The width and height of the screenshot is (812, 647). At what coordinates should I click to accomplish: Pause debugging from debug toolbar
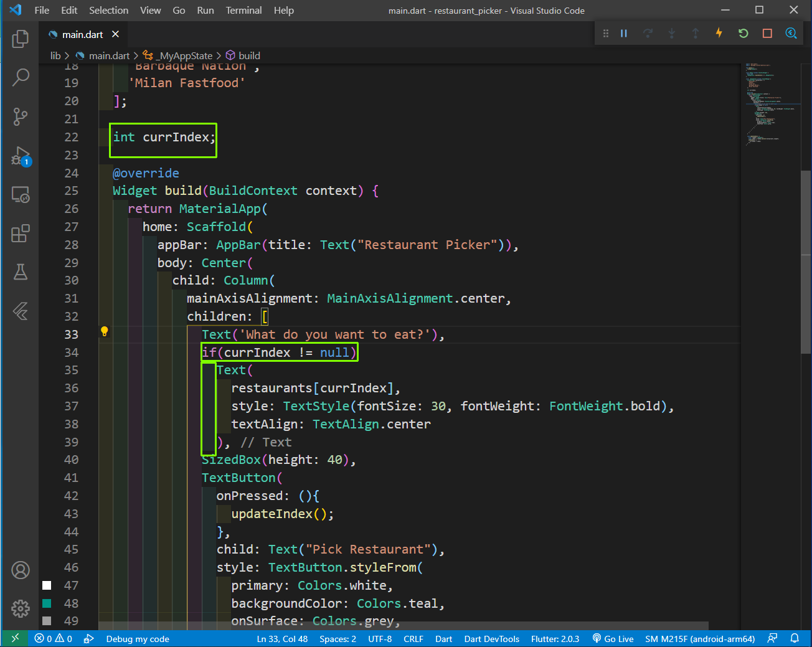(624, 34)
